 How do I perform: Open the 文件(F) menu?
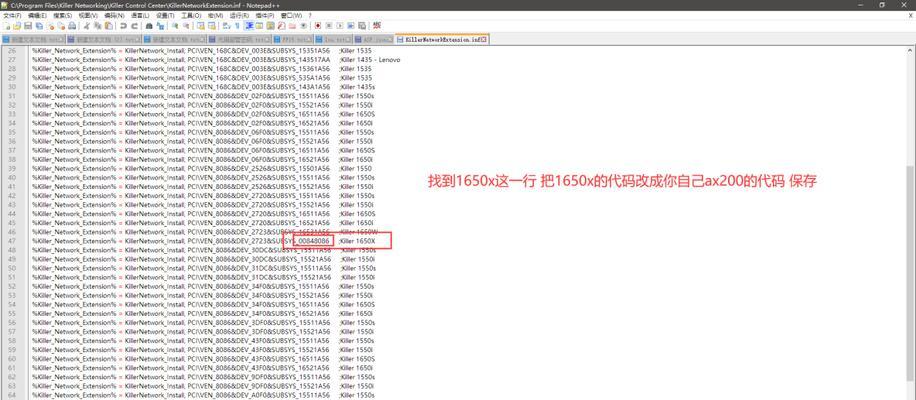(12, 15)
